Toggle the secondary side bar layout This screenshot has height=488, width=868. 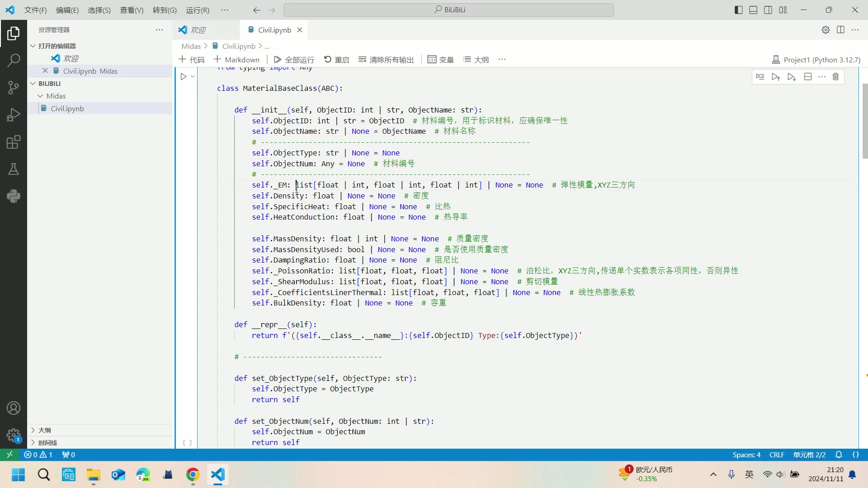pos(768,10)
